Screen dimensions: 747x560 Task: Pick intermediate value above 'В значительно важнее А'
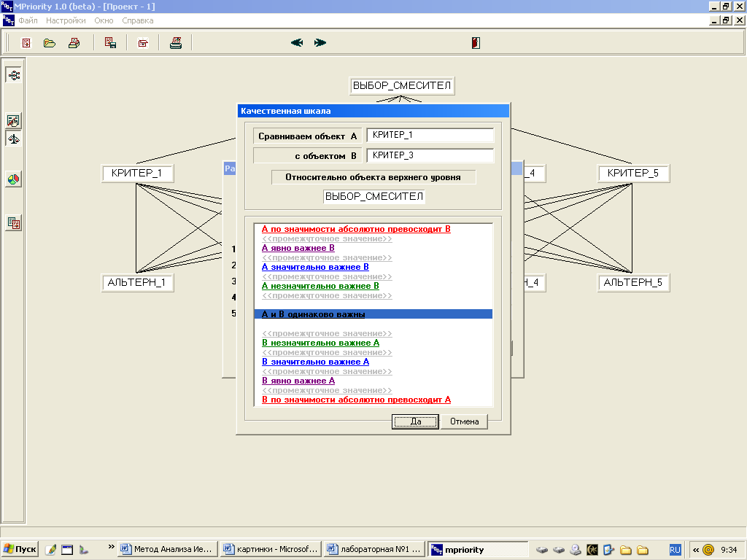pos(327,352)
